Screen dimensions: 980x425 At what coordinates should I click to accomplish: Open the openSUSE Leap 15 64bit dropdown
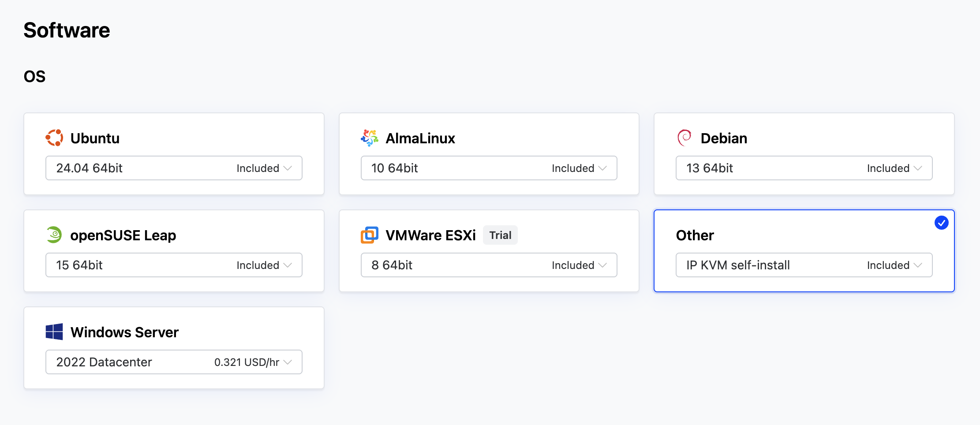[173, 265]
